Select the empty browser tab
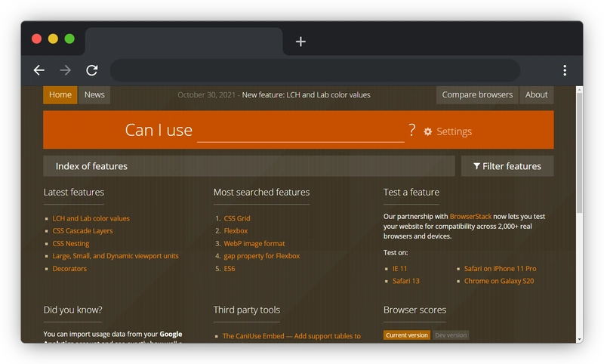Screen dimensions: 604x364 coord(183,42)
